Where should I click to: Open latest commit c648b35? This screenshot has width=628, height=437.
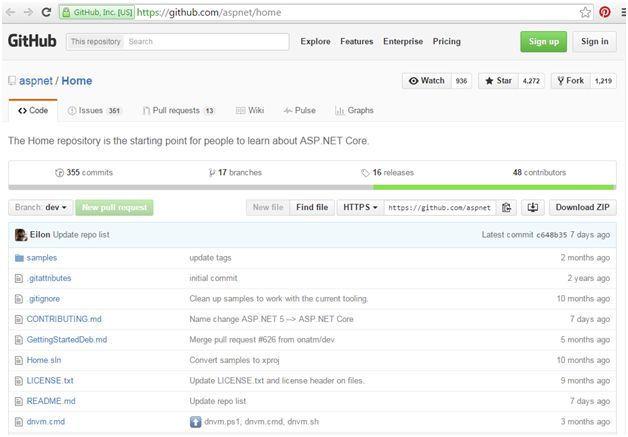(x=552, y=235)
